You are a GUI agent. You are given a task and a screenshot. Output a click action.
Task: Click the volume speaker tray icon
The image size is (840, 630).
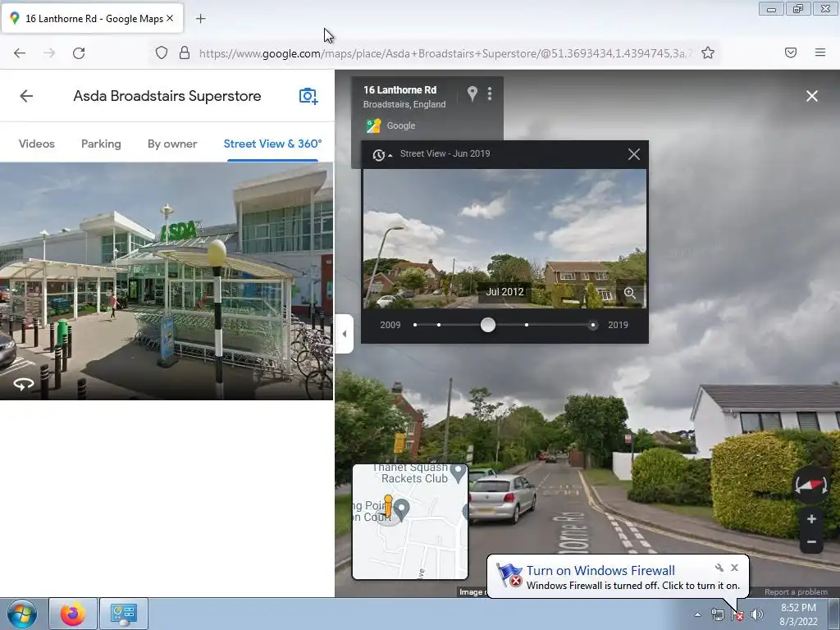[x=756, y=614]
